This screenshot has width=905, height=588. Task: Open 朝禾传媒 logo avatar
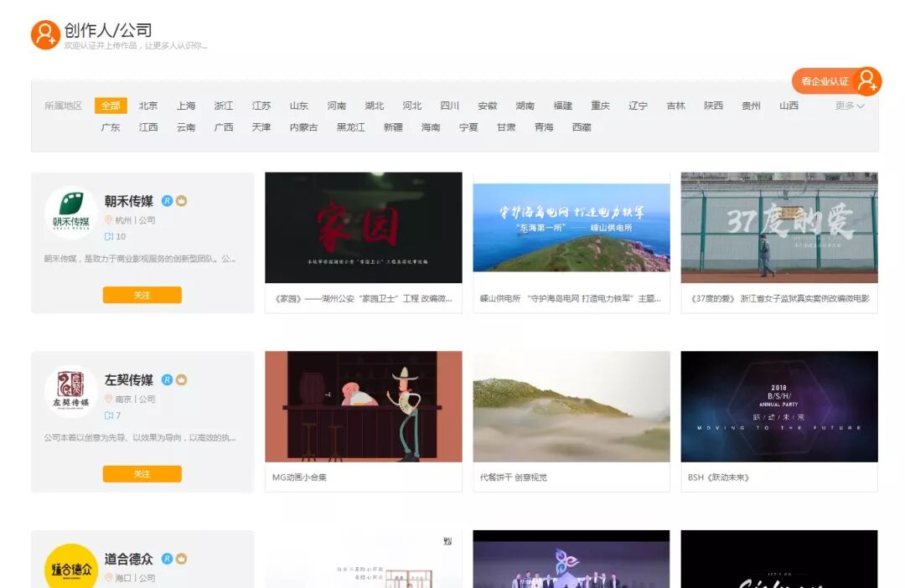tap(71, 213)
